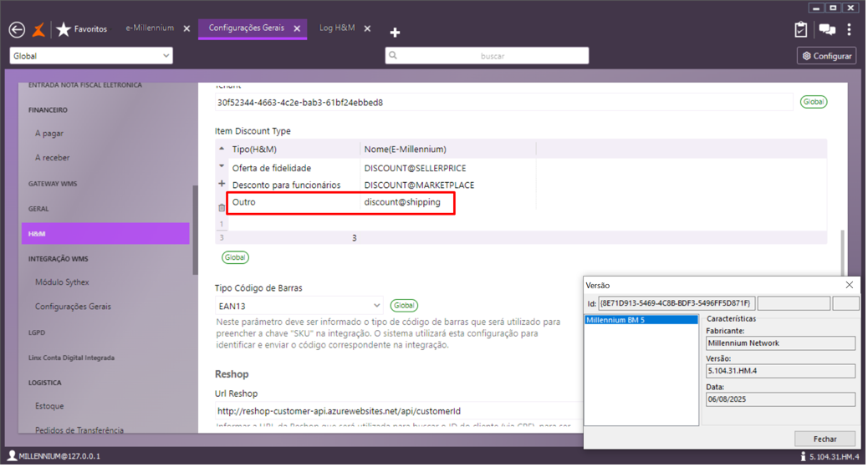
Task: Click the user icon in status bar
Action: tap(12, 456)
